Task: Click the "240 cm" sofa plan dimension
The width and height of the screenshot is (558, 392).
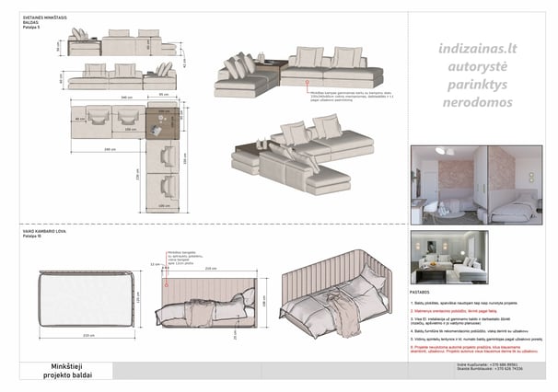Action: (110, 149)
